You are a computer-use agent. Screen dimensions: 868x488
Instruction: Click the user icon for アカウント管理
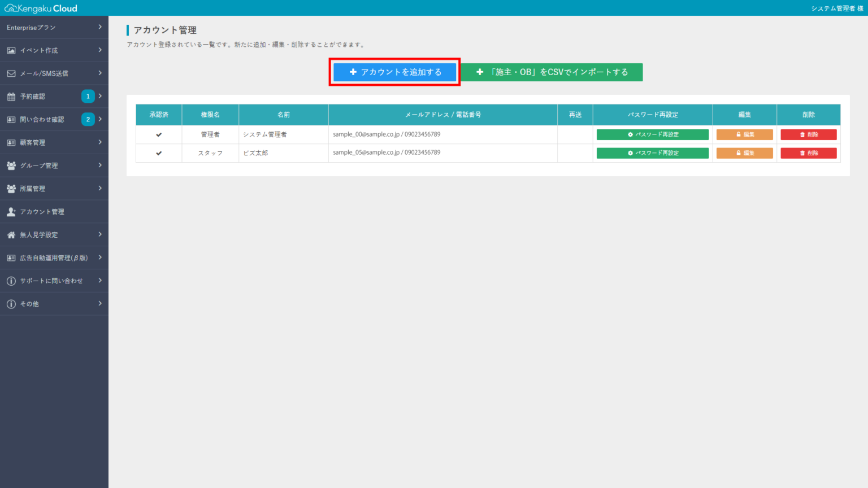11,212
